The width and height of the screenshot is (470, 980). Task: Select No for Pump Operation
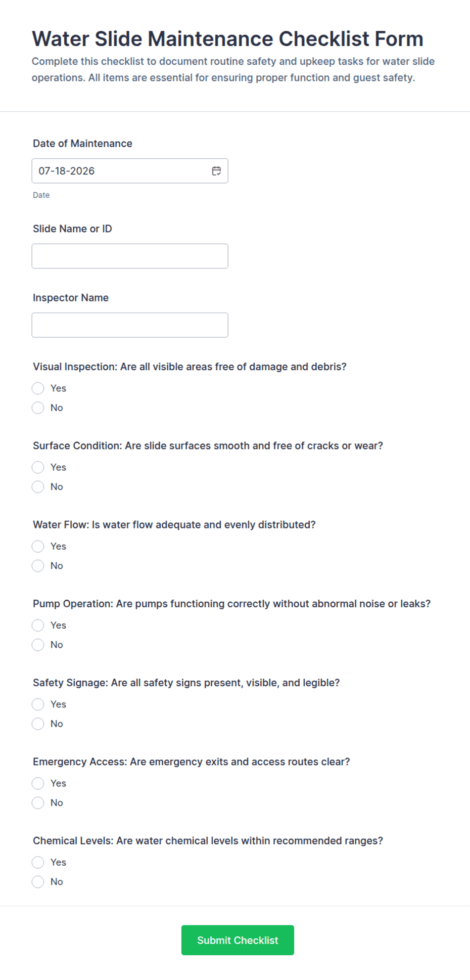[38, 644]
